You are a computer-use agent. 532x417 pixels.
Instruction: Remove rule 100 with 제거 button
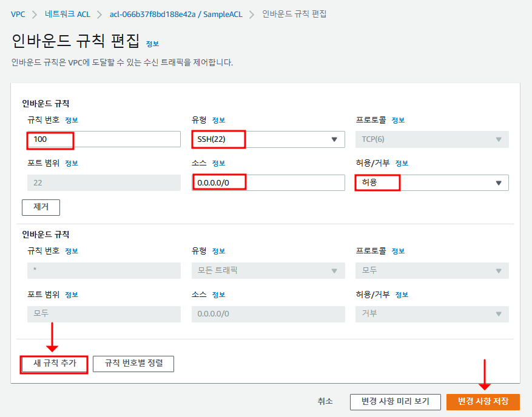click(x=41, y=207)
